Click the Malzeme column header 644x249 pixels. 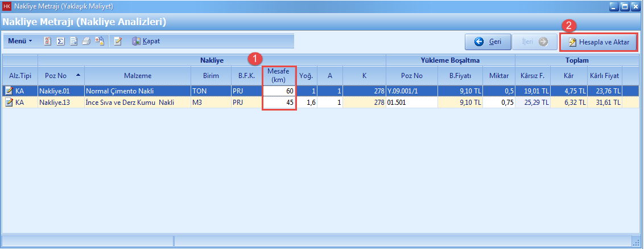pyautogui.click(x=137, y=76)
